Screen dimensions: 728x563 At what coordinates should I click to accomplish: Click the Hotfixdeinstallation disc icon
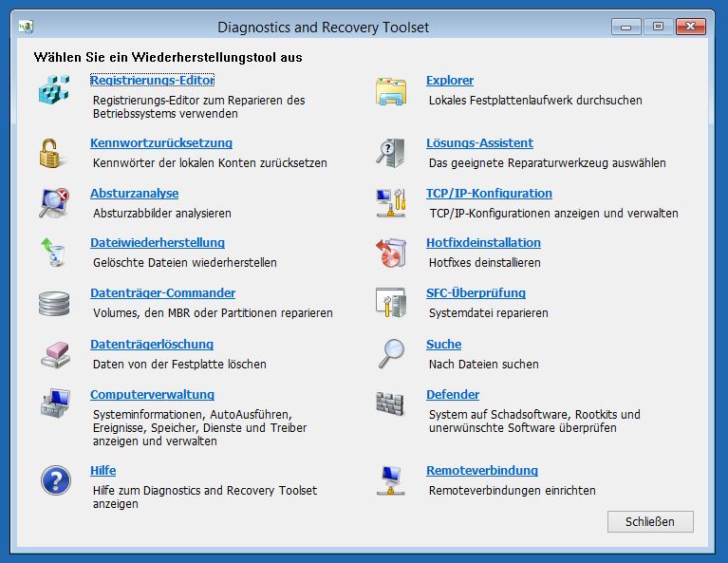(391, 253)
